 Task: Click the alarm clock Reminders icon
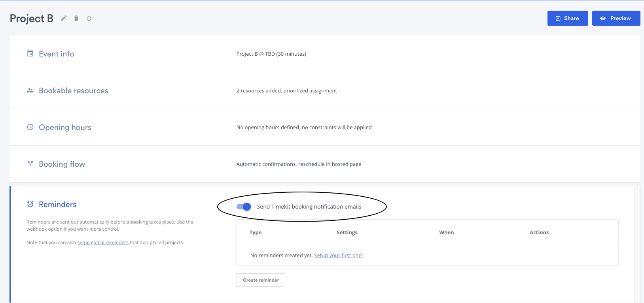[x=30, y=204]
